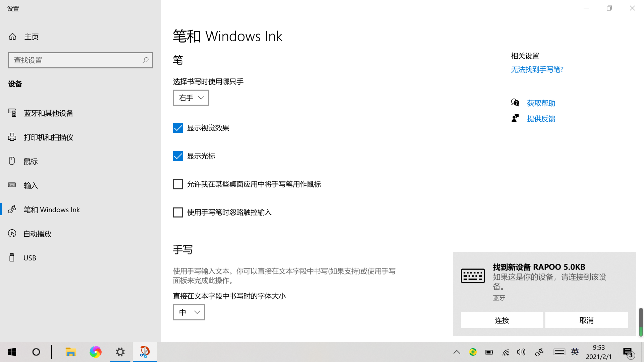Open the Windows Start menu
The height and width of the screenshot is (362, 644).
[x=12, y=352]
